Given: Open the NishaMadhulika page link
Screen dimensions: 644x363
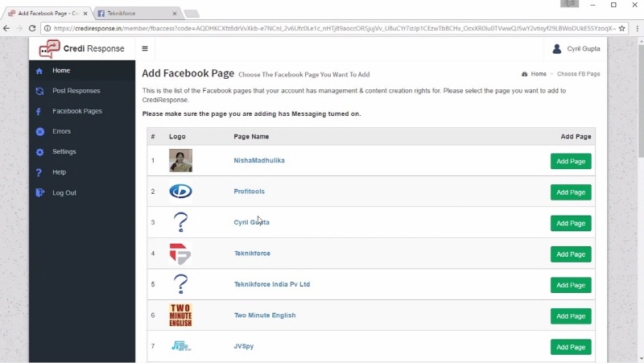Looking at the screenshot, I should coord(259,160).
